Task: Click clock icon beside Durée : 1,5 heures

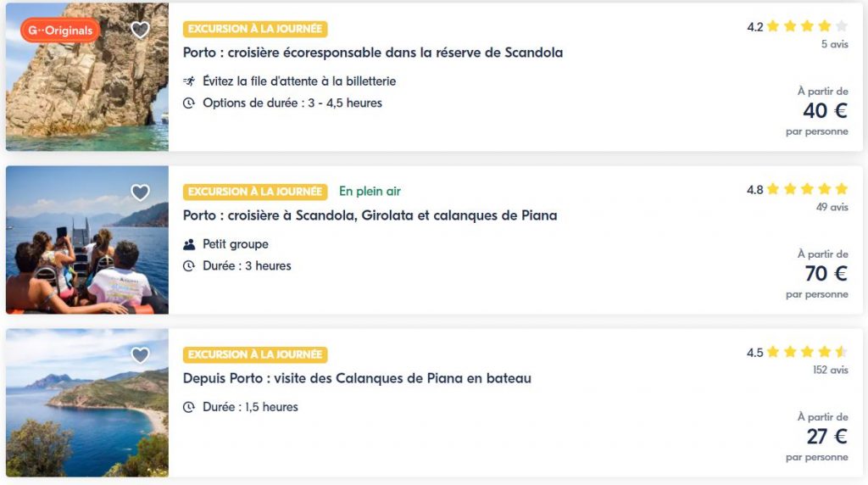Action: 189,407
